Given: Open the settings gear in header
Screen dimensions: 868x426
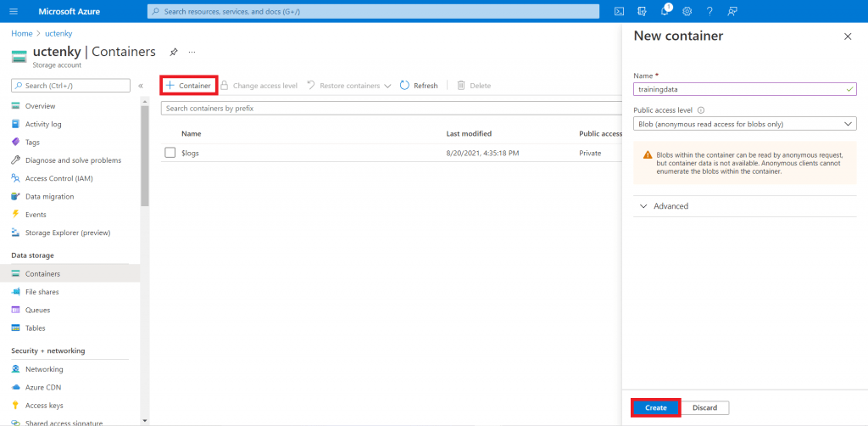Looking at the screenshot, I should tap(687, 11).
